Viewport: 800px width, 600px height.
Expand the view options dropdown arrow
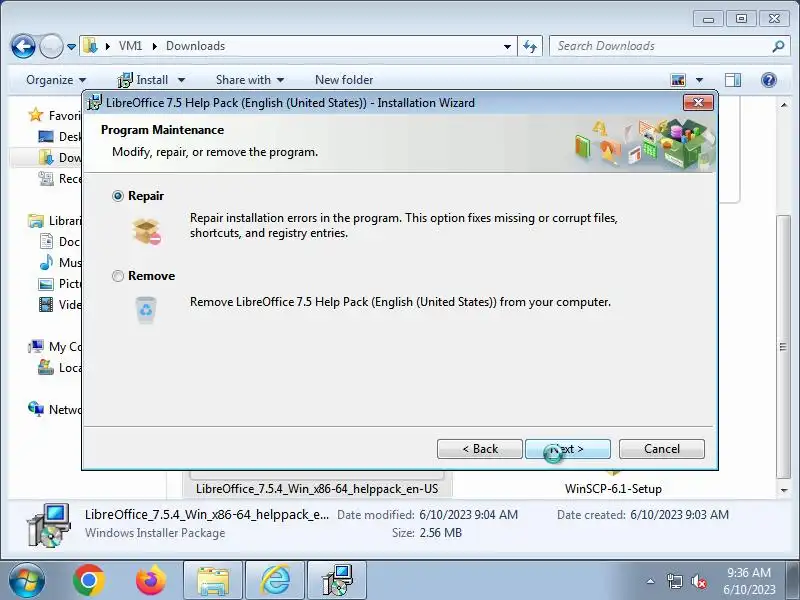coord(699,80)
